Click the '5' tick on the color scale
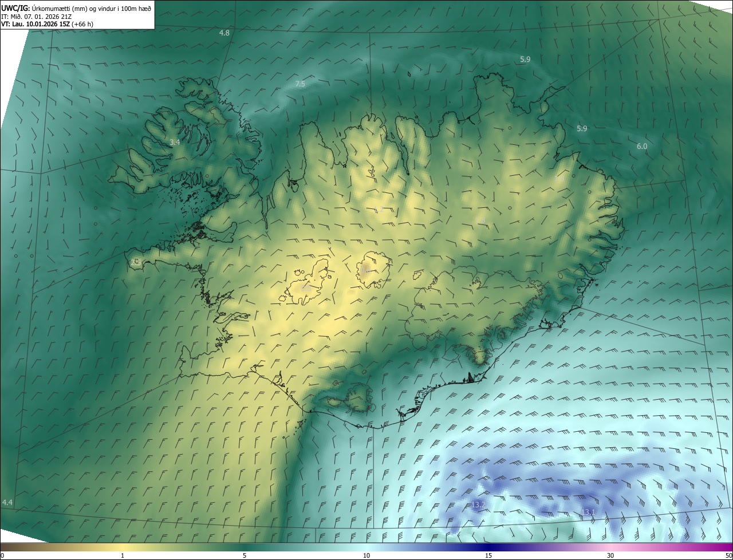This screenshot has width=733, height=560. (x=245, y=555)
